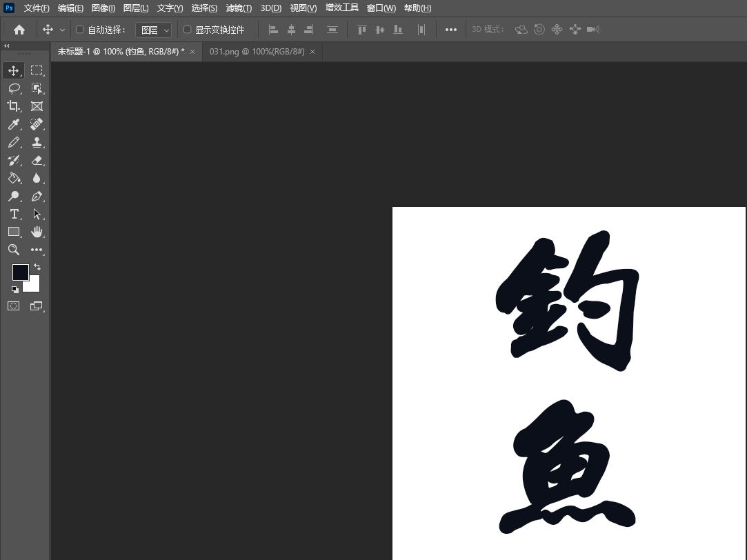Select the Lasso tool
The width and height of the screenshot is (747, 560).
(13, 88)
